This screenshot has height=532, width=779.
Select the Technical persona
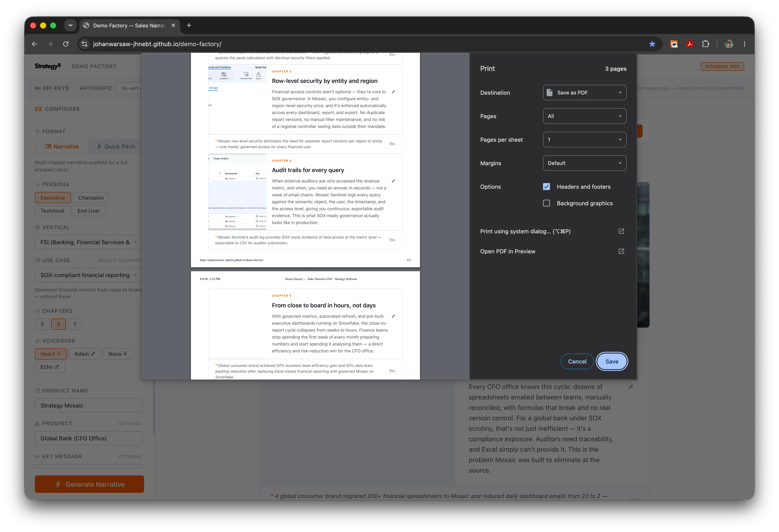[52, 211]
